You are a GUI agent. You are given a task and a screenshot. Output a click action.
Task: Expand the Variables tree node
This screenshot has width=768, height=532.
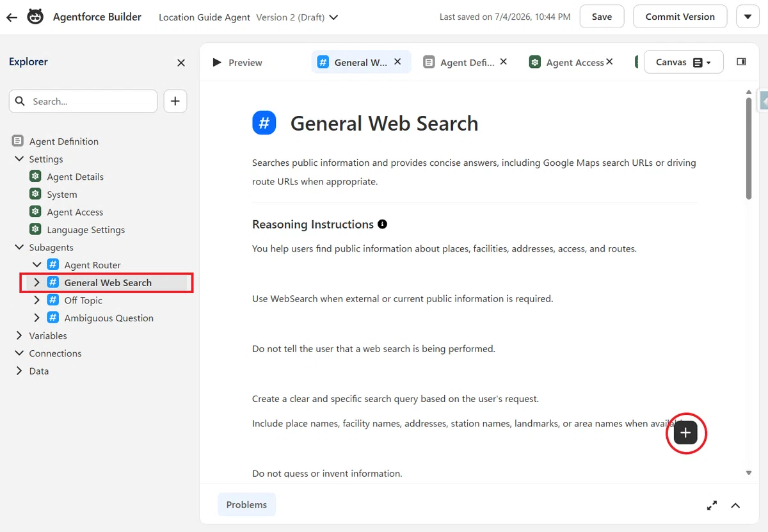click(19, 335)
